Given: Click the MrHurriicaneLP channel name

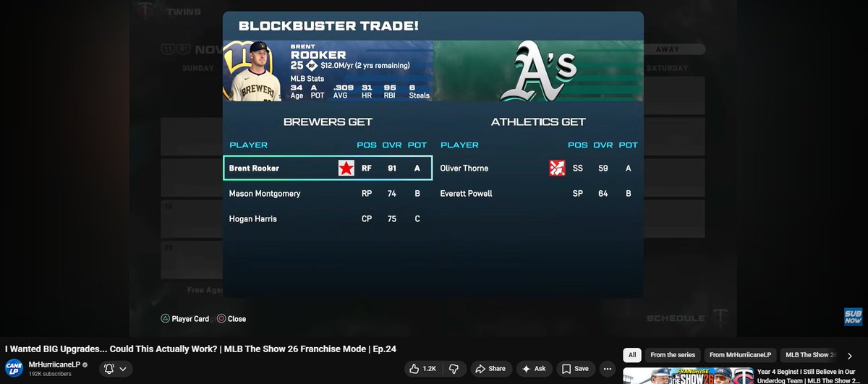Looking at the screenshot, I should [x=54, y=364].
